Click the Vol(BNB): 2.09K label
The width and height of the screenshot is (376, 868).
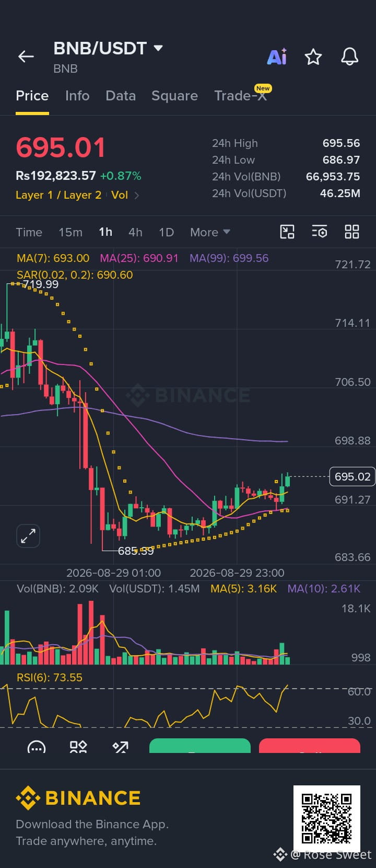(x=57, y=589)
